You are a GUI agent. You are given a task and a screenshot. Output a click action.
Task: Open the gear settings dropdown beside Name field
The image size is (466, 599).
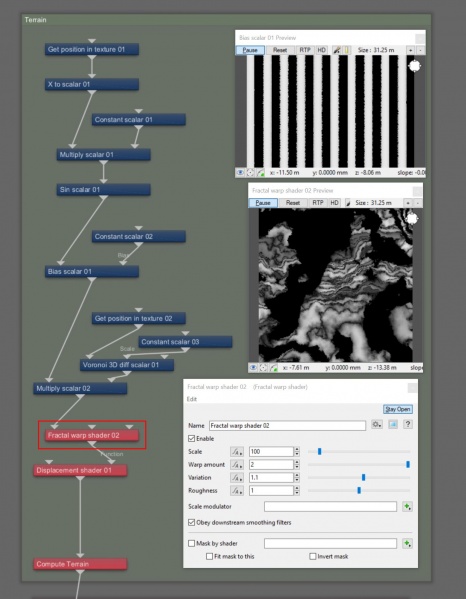tap(377, 424)
